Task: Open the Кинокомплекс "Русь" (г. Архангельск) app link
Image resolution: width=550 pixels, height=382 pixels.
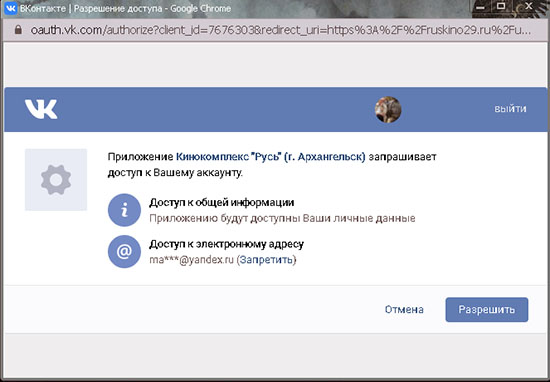Action: coord(270,157)
